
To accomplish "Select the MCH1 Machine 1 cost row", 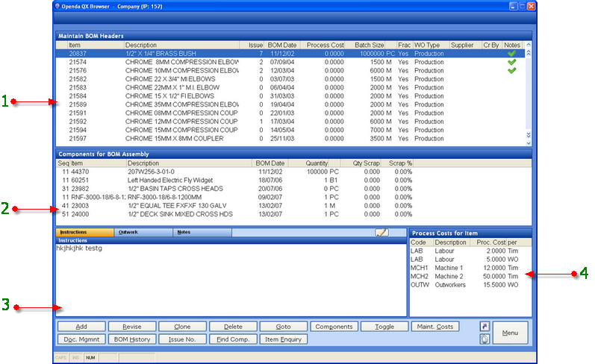I will [470, 268].
